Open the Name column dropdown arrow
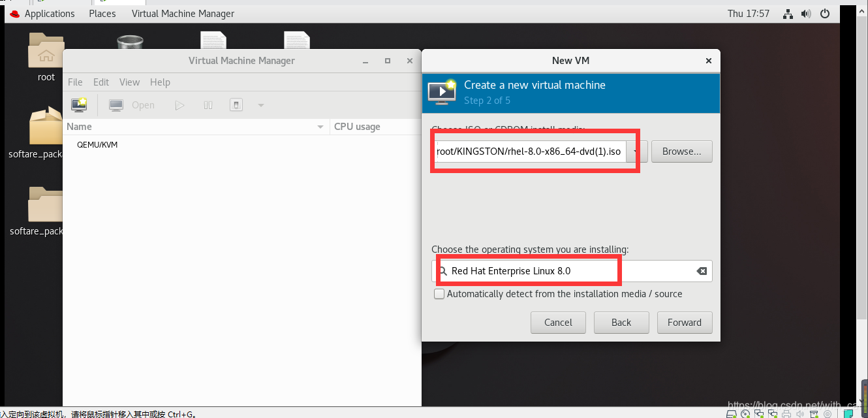The width and height of the screenshot is (868, 418). (x=320, y=127)
